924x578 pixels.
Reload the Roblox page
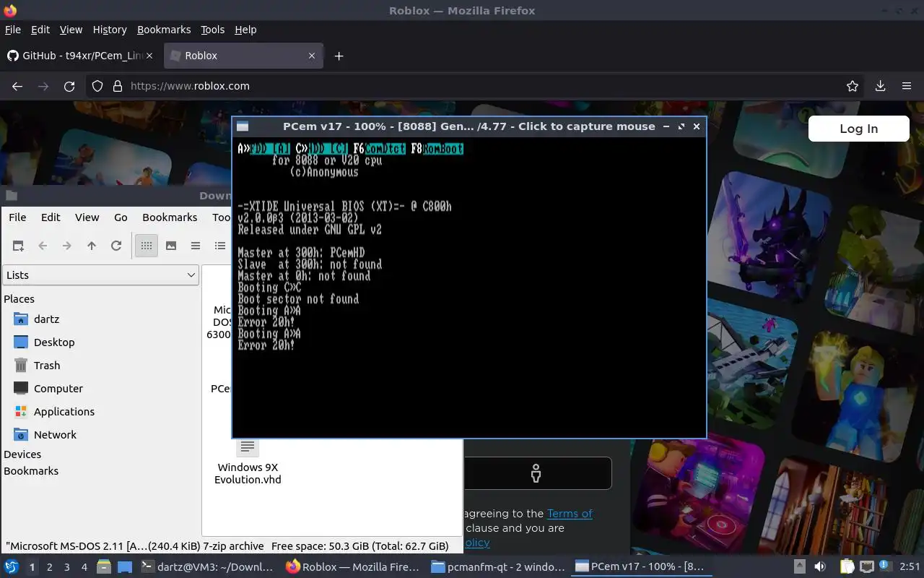point(69,86)
